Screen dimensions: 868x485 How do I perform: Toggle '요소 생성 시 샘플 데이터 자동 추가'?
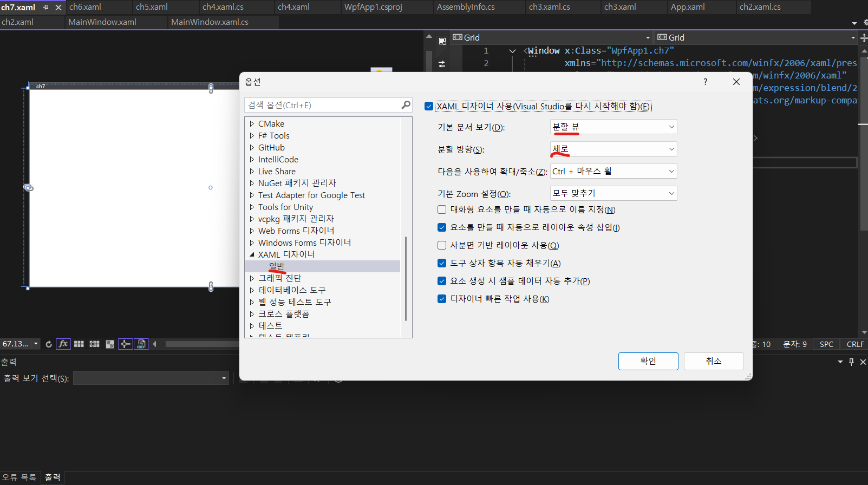442,281
